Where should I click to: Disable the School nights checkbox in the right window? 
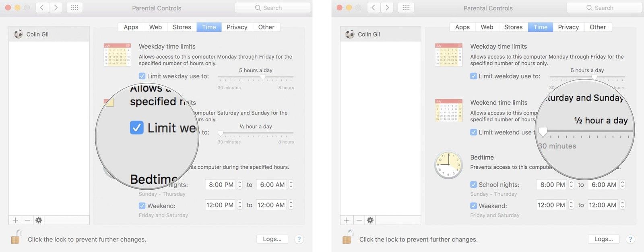473,184
